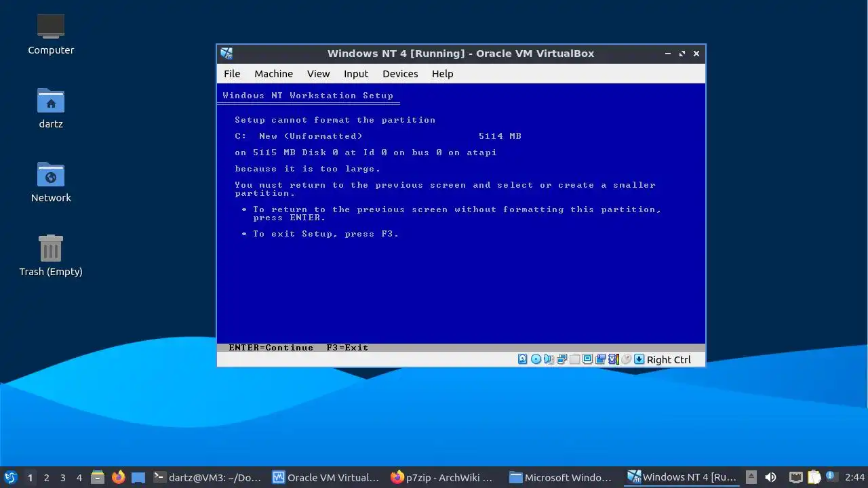Click the update notifier tray icon
Viewport: 868px width, 488px height.
(x=831, y=477)
